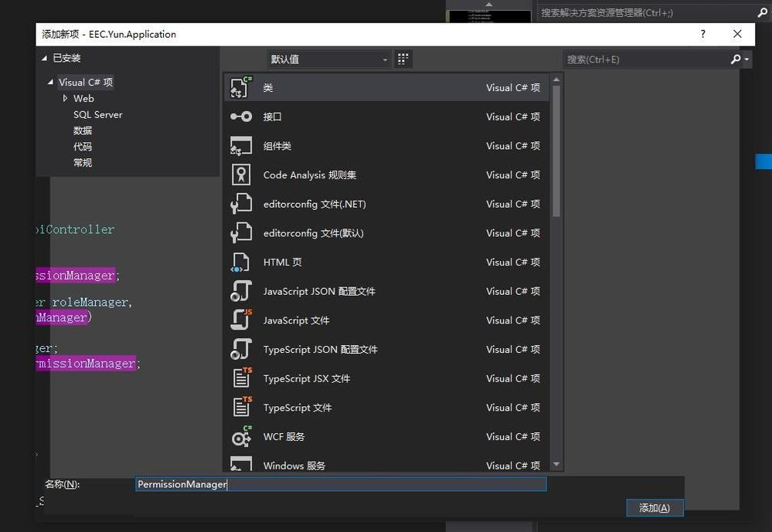Select the Visual C# 项 category

86,82
